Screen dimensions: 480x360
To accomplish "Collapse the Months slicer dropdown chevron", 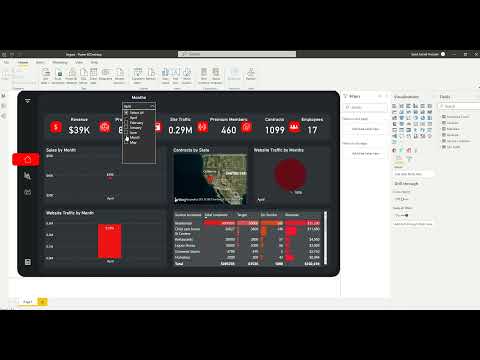I will (152, 106).
